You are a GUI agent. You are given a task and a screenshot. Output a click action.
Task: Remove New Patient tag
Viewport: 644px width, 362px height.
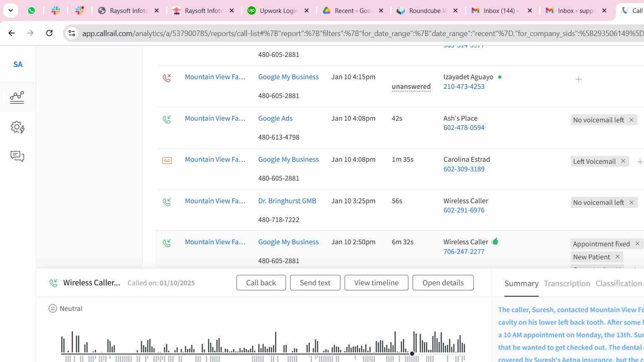point(617,257)
